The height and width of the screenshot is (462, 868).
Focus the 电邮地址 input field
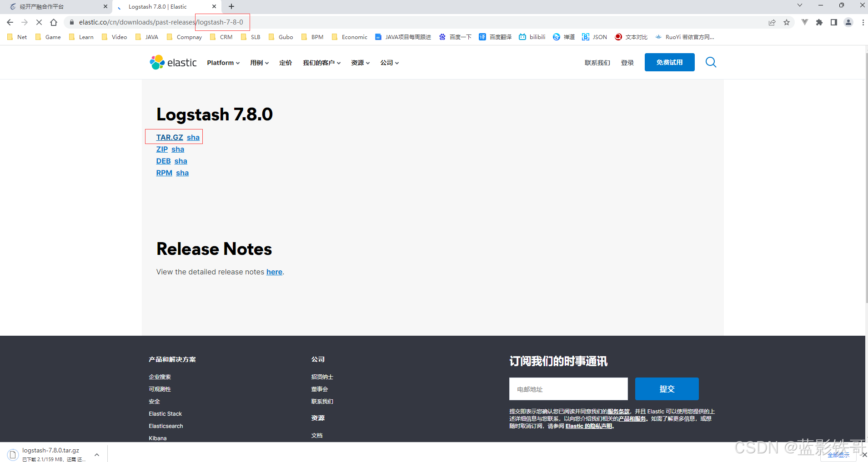click(568, 389)
